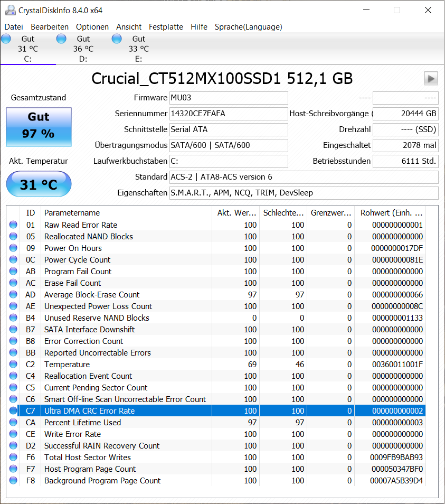Click status orb of Temperature attribute row
The width and height of the screenshot is (445, 504).
(x=13, y=364)
